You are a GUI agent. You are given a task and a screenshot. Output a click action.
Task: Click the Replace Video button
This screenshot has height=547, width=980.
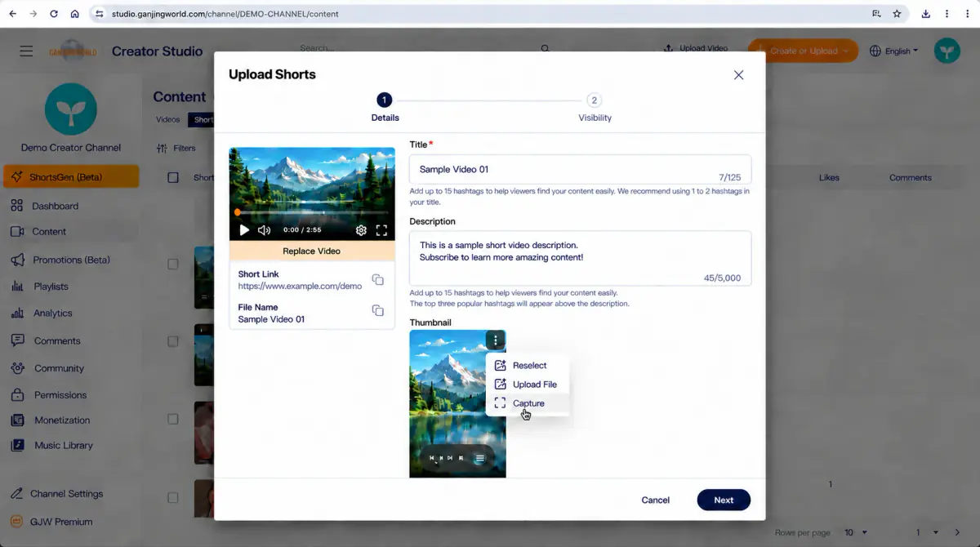coord(312,251)
